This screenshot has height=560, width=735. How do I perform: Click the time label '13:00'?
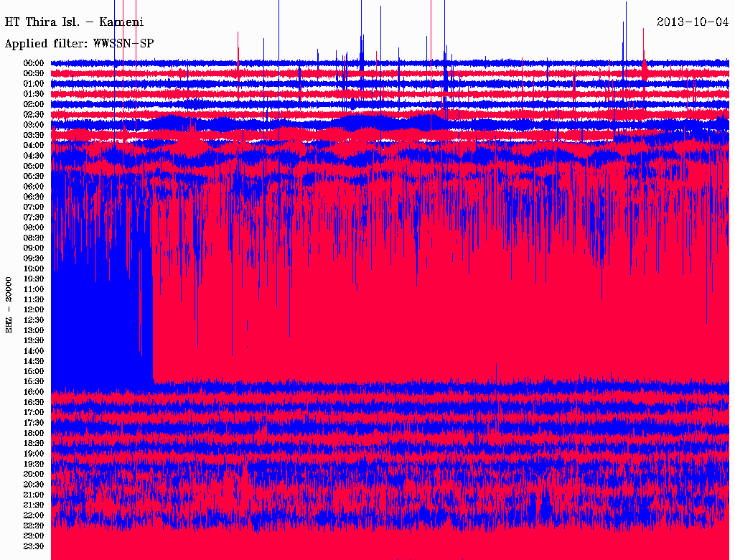click(34, 330)
